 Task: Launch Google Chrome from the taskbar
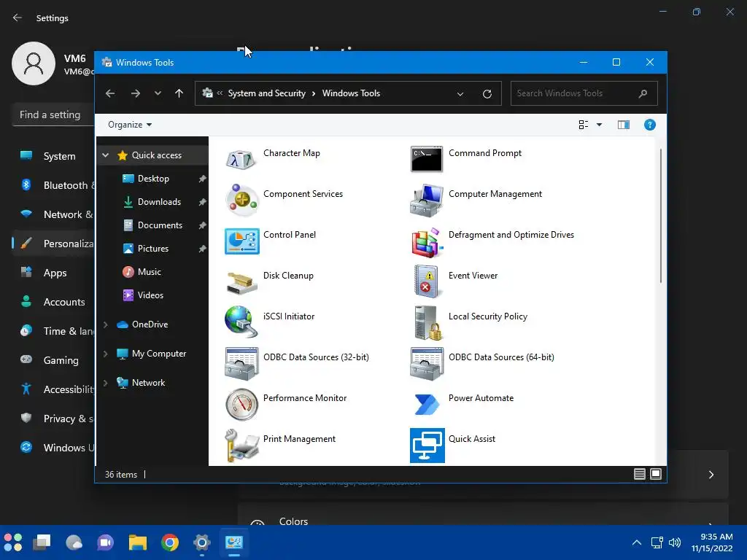pyautogui.click(x=169, y=542)
